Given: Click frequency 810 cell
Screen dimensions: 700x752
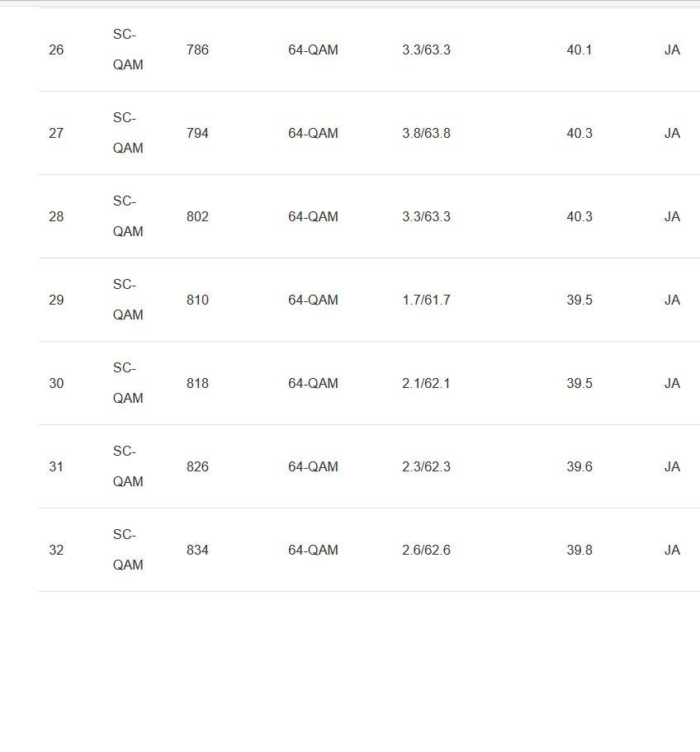Looking at the screenshot, I should click(197, 300).
